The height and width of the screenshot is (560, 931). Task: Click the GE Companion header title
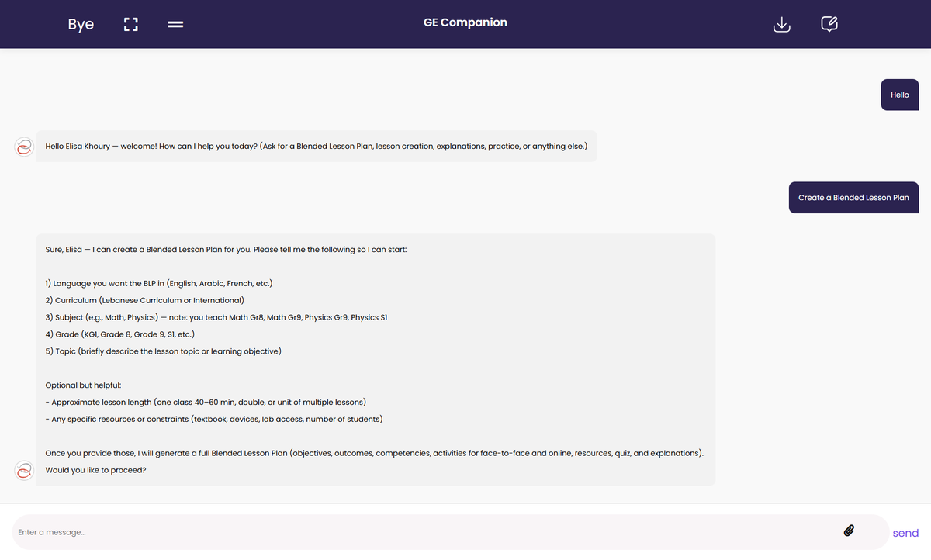(465, 22)
